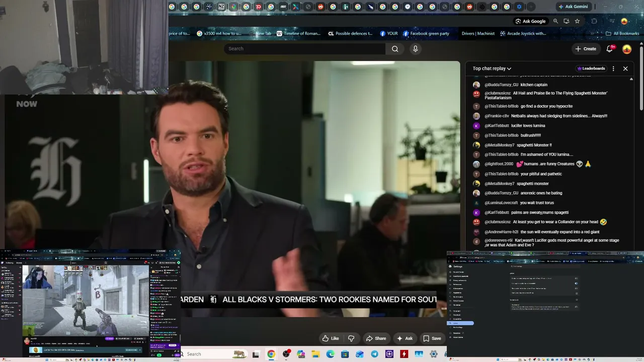Switch to the Settings gear browser tab
The width and height of the screenshot is (644, 362).
(519, 7)
